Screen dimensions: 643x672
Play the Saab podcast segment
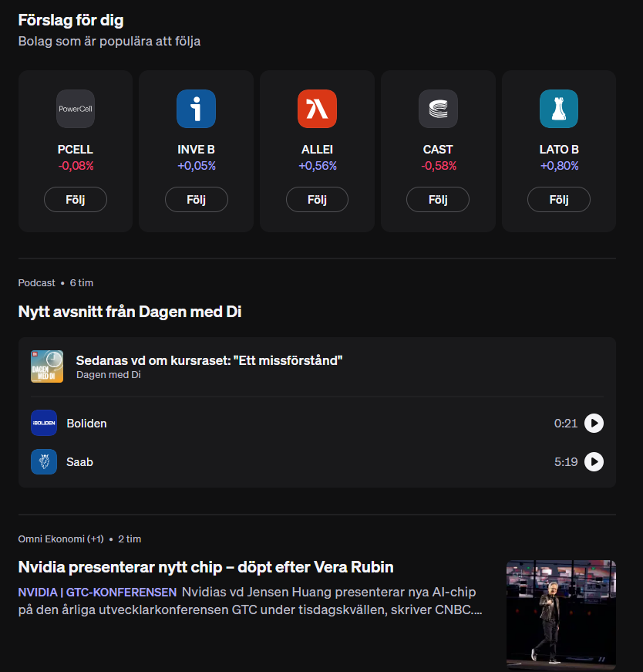pyautogui.click(x=594, y=462)
